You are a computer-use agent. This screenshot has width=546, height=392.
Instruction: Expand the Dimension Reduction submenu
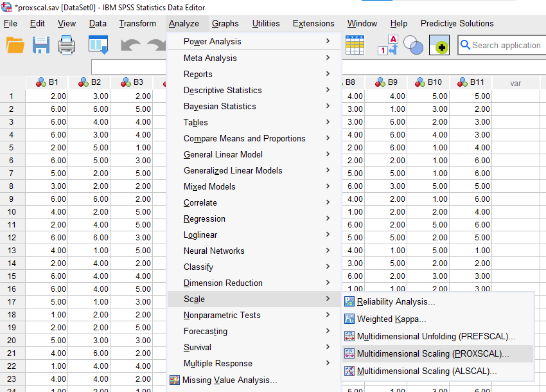[223, 283]
